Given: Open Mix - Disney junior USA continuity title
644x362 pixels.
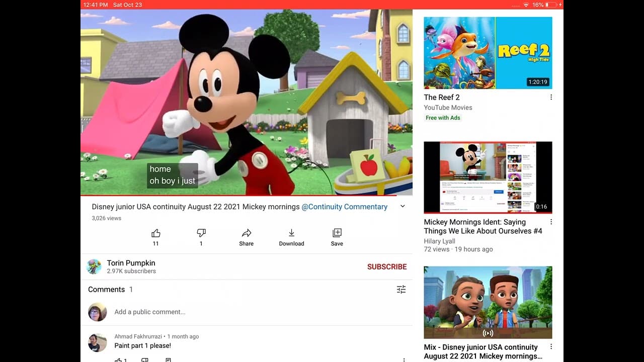Looking at the screenshot, I should [483, 351].
